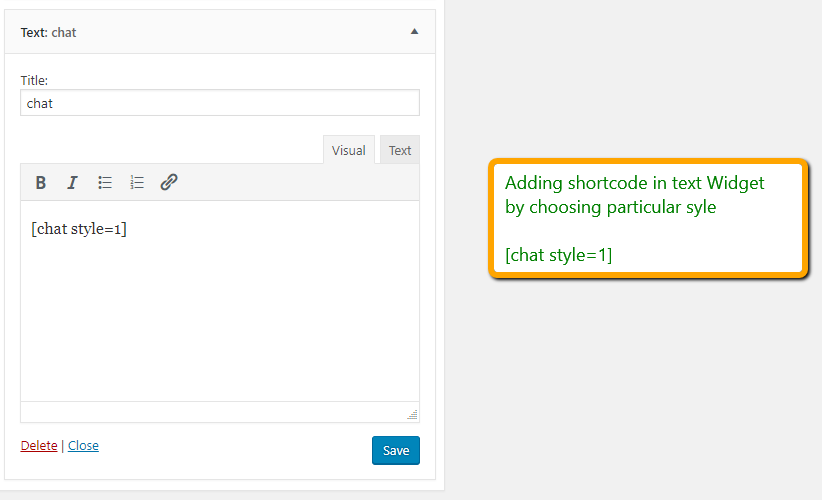Collapse the Text: chat widget arrow

[414, 31]
